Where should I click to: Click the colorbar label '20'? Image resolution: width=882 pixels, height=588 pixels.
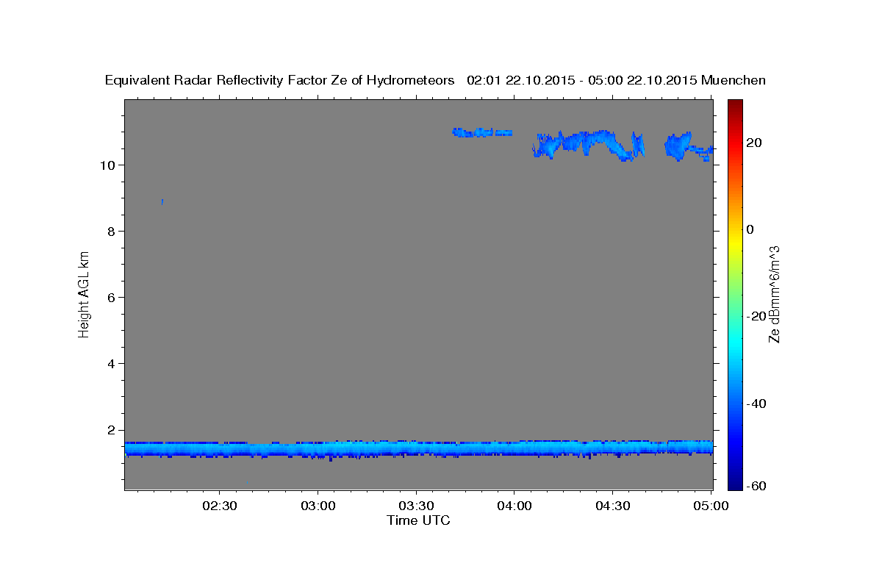click(x=755, y=143)
